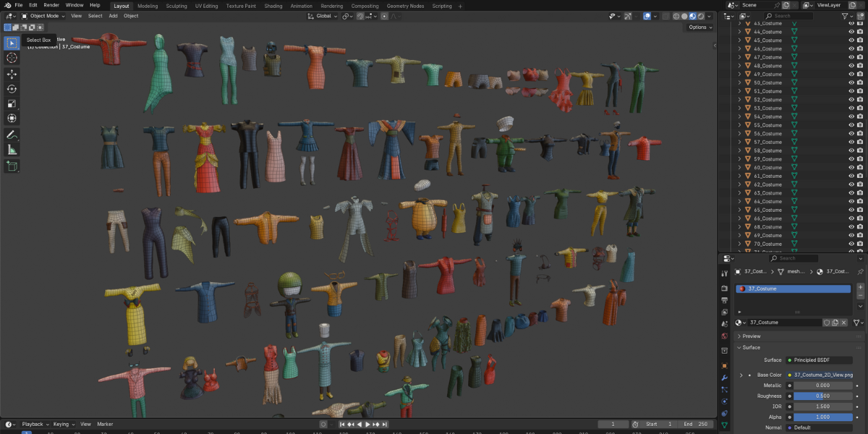Activate the Add Cube tool
The image size is (868, 434).
[x=12, y=166]
